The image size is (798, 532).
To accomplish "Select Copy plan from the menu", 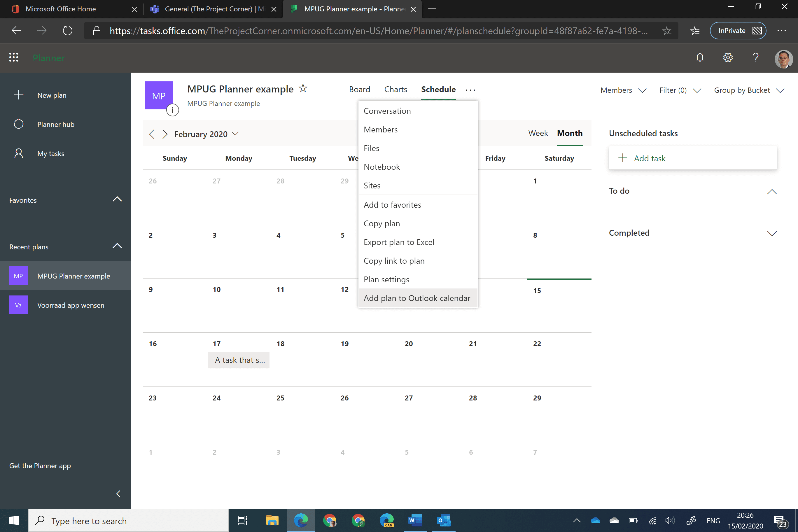I will (x=418, y=224).
